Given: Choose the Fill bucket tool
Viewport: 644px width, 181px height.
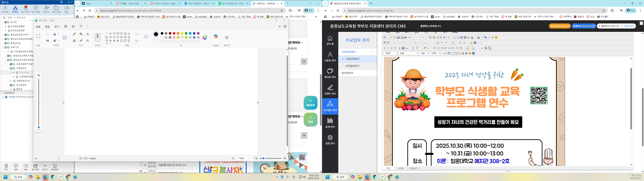Looking at the screenshot, I should point(81,34).
